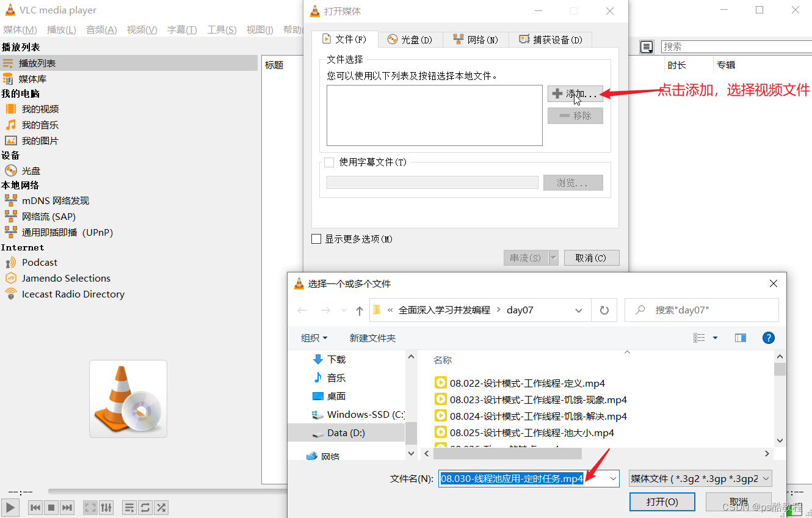Select Data (D:) drive

346,432
